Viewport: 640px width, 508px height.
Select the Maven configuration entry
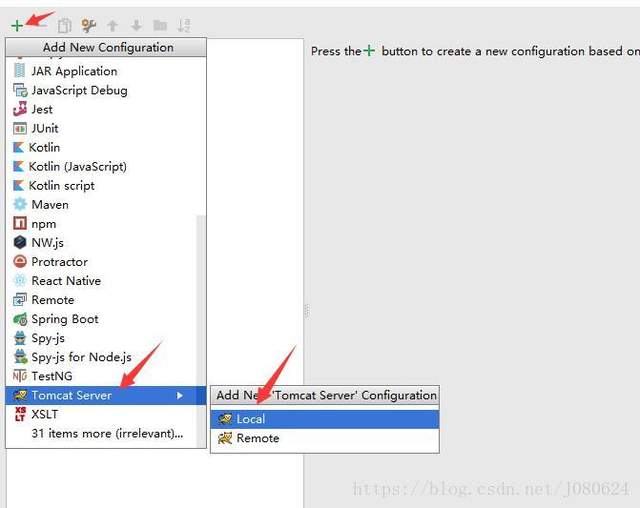106,204
